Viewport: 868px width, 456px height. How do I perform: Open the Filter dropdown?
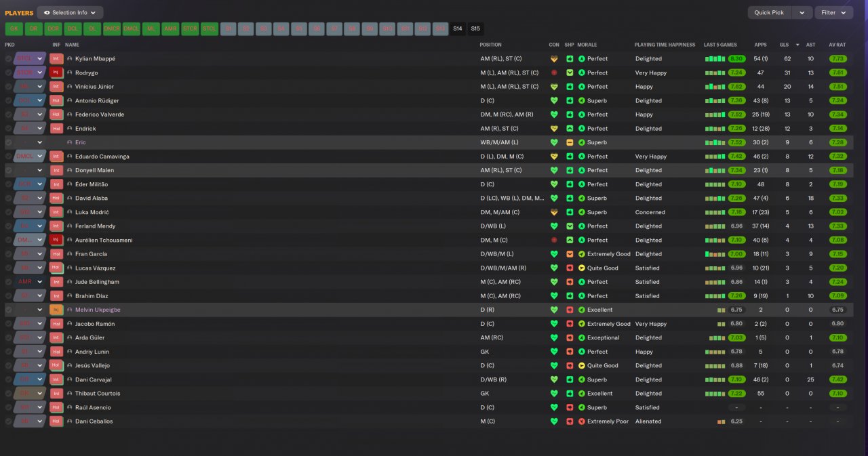(834, 12)
